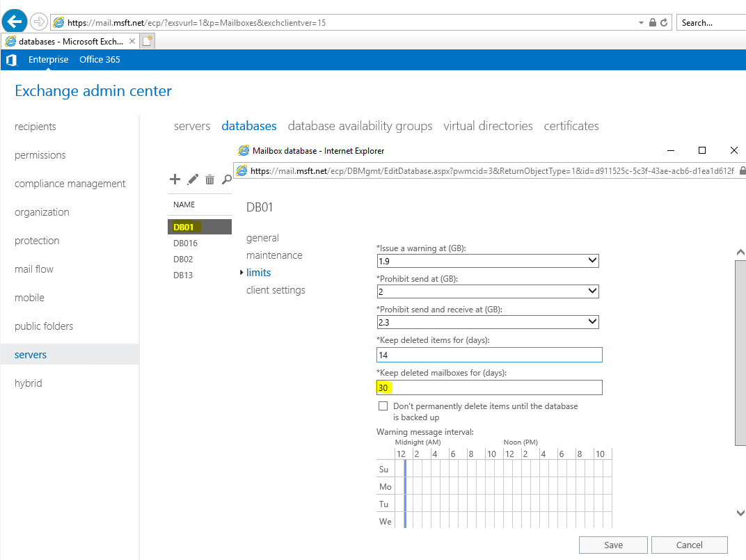Select DB02 database row
The height and width of the screenshot is (560, 746).
[199, 259]
